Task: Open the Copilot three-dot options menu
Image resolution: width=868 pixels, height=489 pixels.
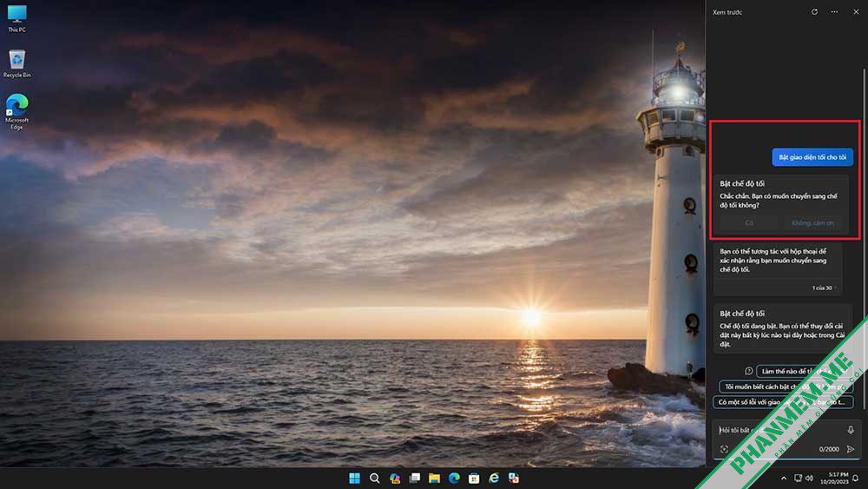Action: [x=834, y=11]
